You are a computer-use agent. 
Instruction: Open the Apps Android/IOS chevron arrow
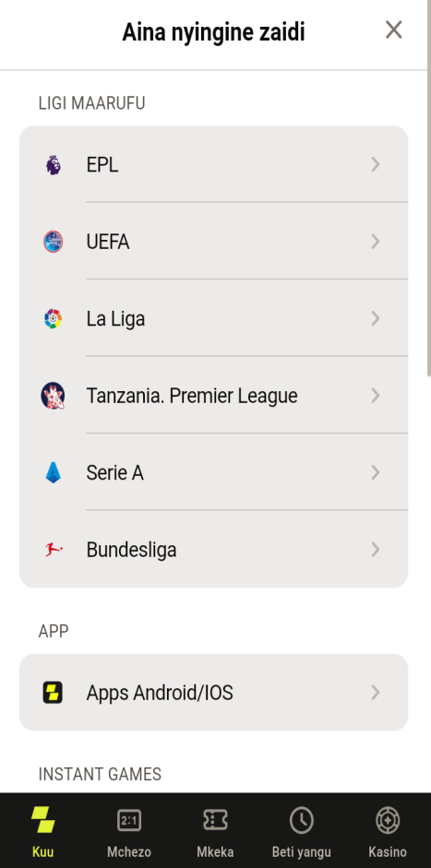click(x=376, y=692)
